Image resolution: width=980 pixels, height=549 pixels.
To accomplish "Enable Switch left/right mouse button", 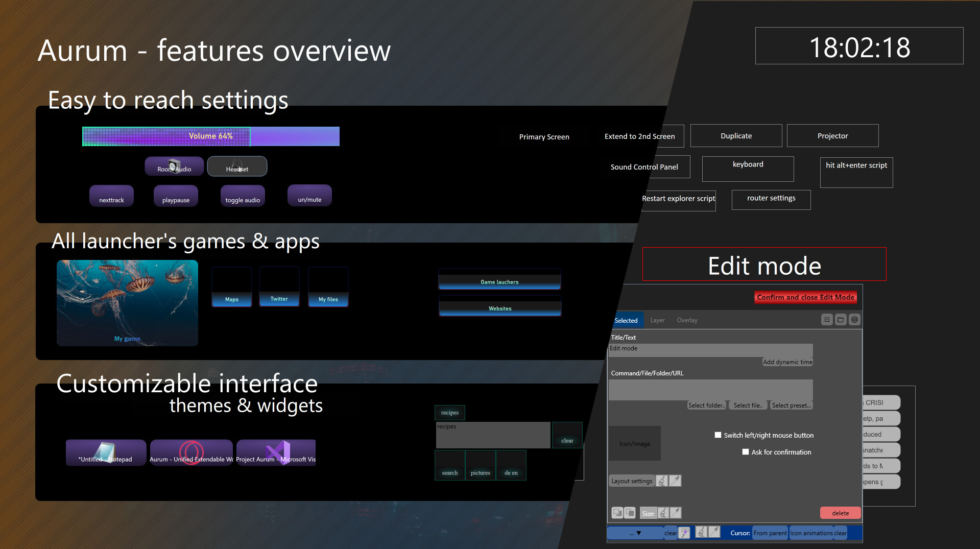I will click(718, 435).
